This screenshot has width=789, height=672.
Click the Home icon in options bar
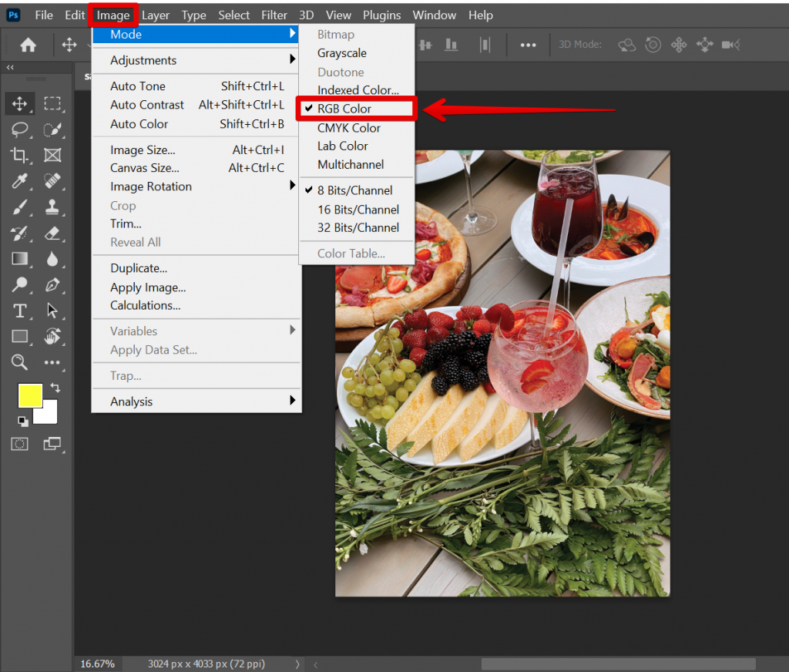(x=29, y=45)
